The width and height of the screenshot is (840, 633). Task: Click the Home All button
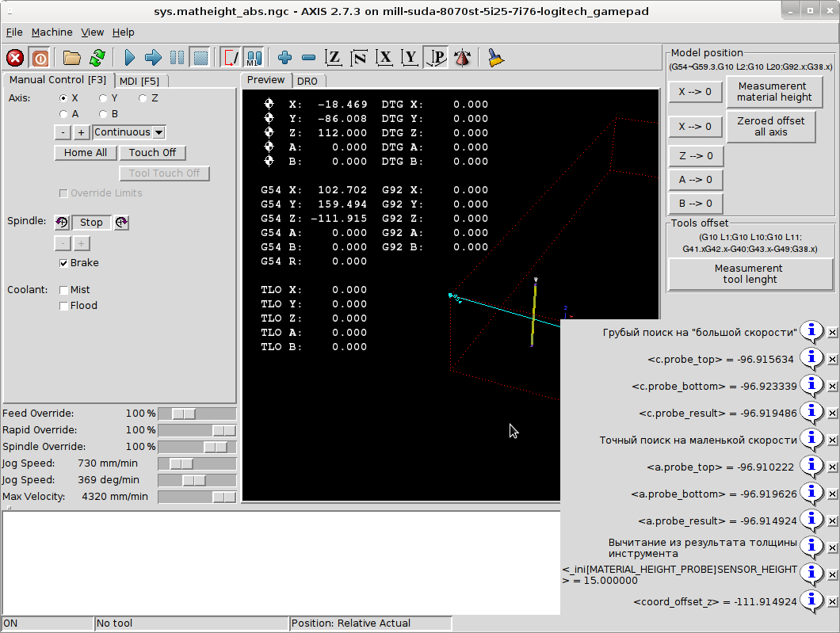(86, 153)
